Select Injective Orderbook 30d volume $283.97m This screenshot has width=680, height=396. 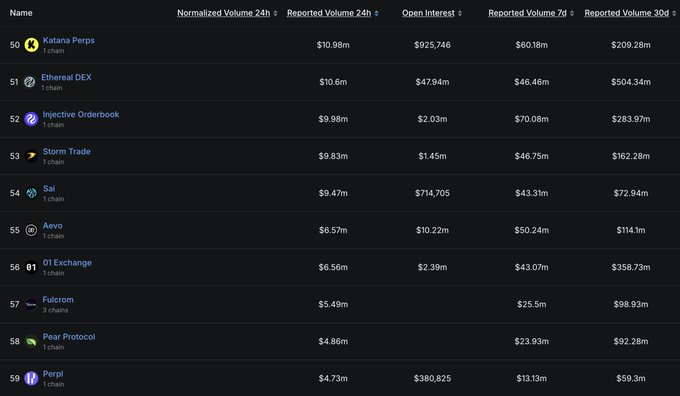click(x=631, y=119)
